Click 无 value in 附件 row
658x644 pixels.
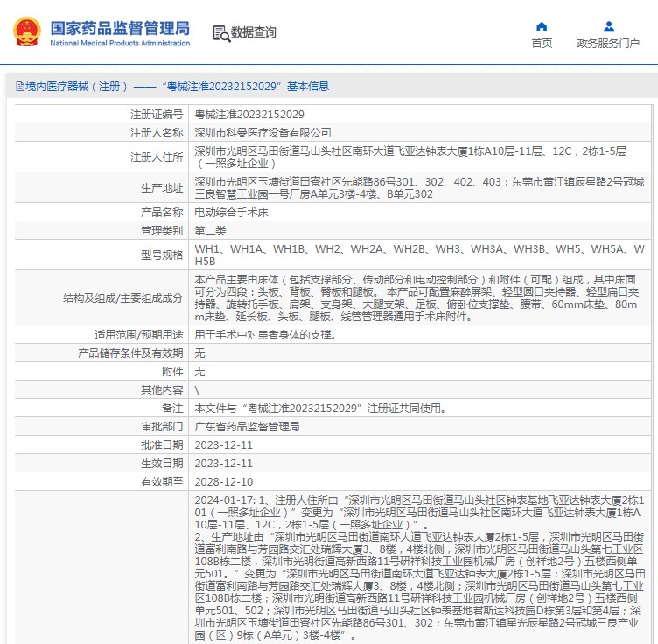pyautogui.click(x=199, y=372)
